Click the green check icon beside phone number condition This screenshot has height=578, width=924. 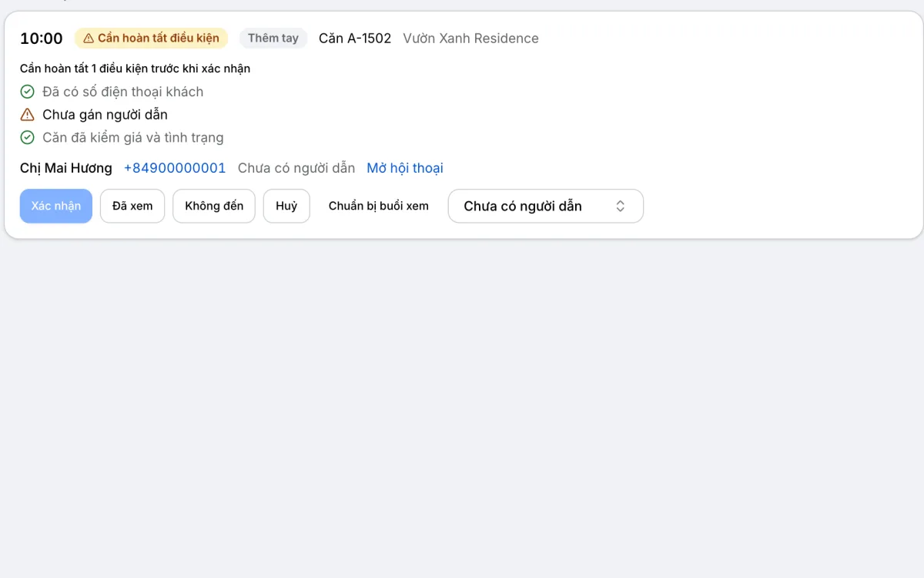tap(27, 92)
